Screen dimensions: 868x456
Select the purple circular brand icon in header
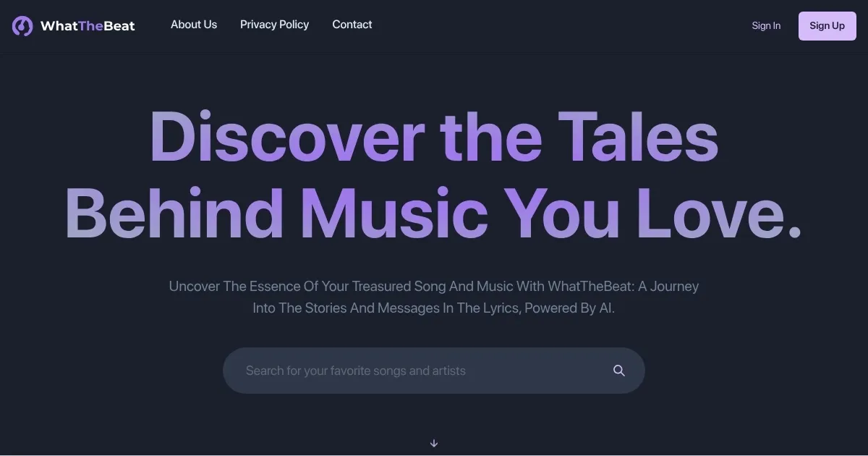tap(21, 25)
